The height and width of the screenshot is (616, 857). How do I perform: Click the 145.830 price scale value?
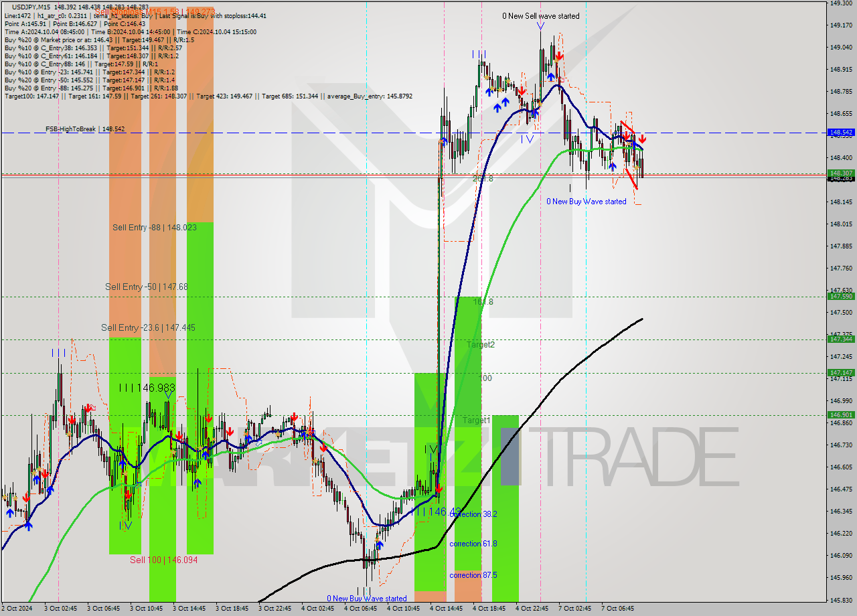[x=841, y=601]
